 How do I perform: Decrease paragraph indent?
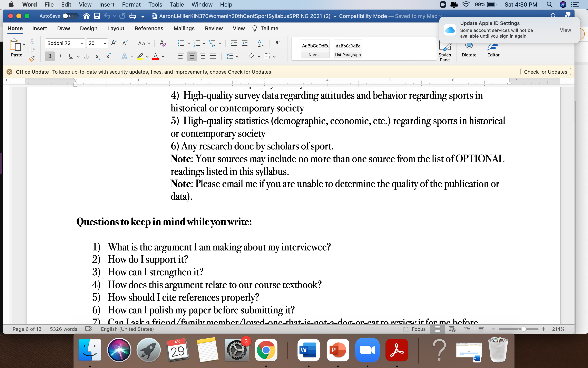click(234, 43)
